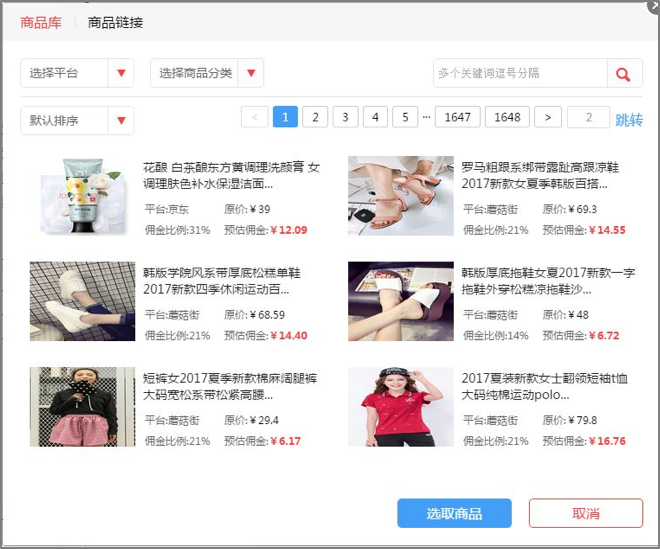Click the page number jump input box

click(x=588, y=117)
